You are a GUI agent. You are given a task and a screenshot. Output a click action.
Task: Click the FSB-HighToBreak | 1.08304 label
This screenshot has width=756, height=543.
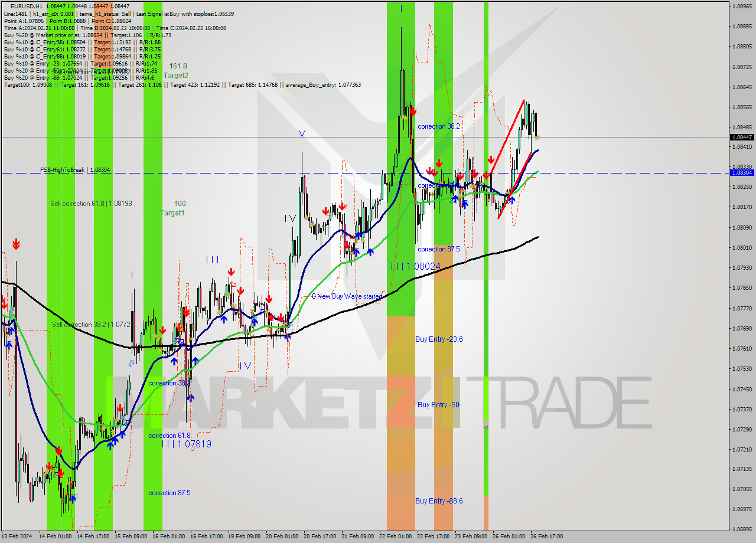[75, 170]
